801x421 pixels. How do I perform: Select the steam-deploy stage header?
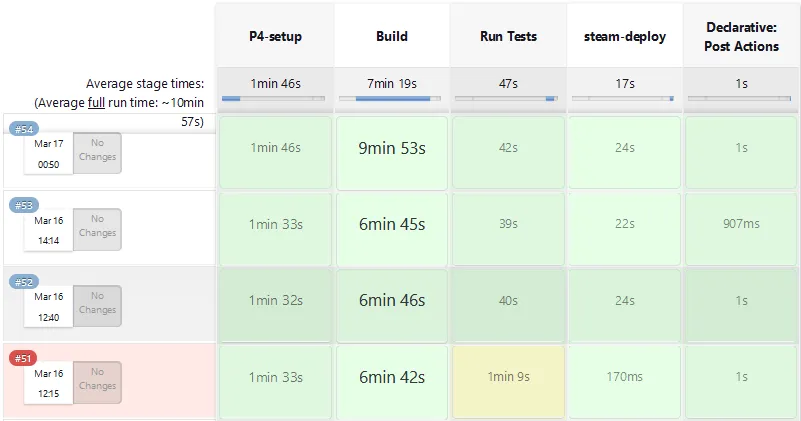(625, 37)
